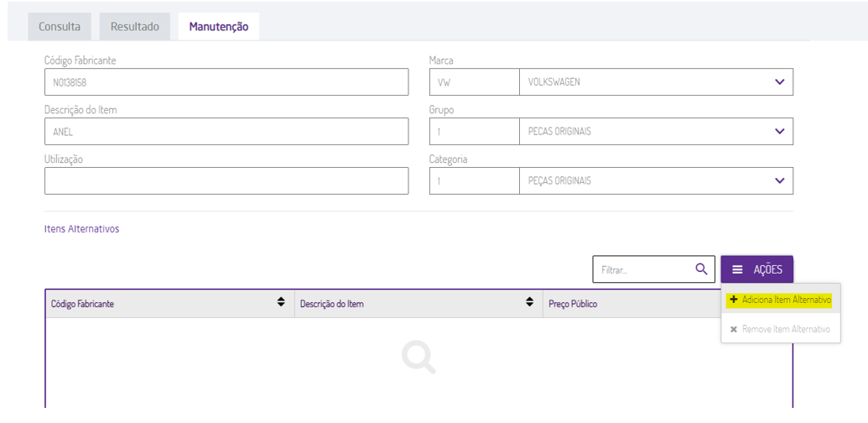Focus the Código Fabricante input field
The image size is (868, 423).
pyautogui.click(x=226, y=82)
